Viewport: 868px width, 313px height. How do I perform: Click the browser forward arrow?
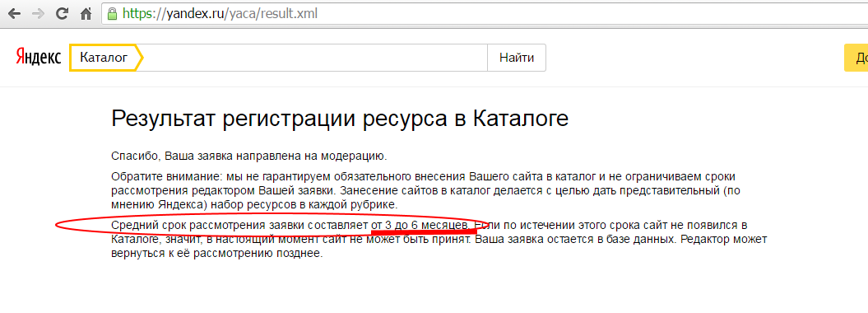tap(38, 13)
